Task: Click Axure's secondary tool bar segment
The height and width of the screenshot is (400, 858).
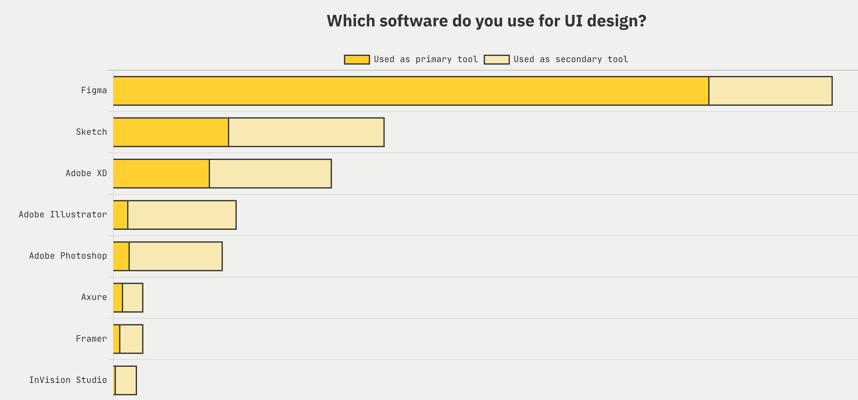Action: click(133, 297)
